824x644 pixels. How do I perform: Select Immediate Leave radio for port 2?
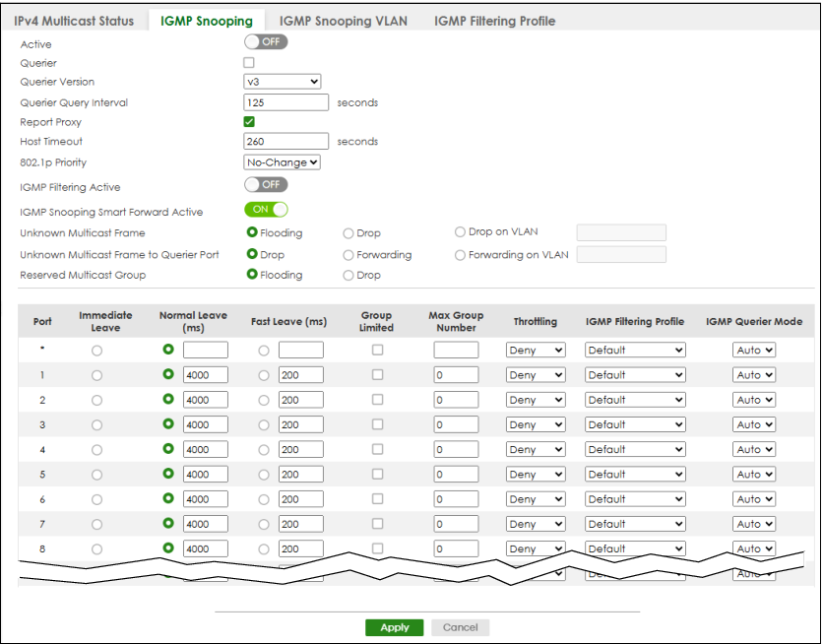click(x=96, y=401)
